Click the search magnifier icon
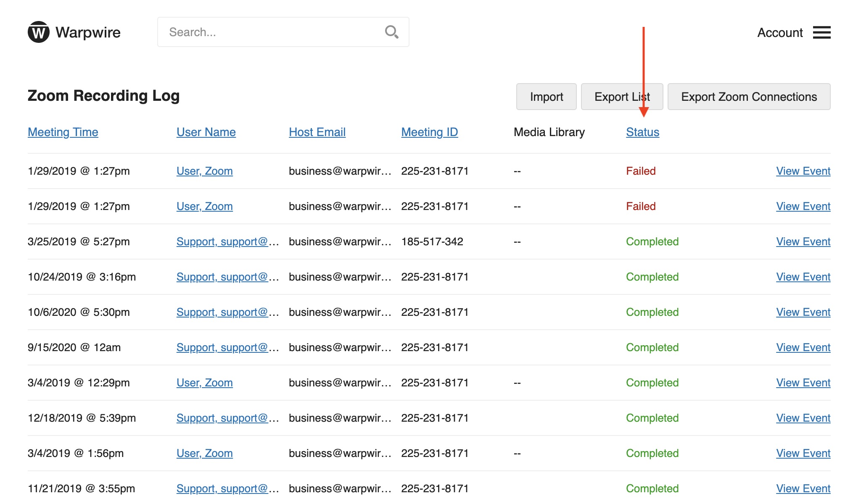Screen dimensions: 861x504 (x=393, y=32)
